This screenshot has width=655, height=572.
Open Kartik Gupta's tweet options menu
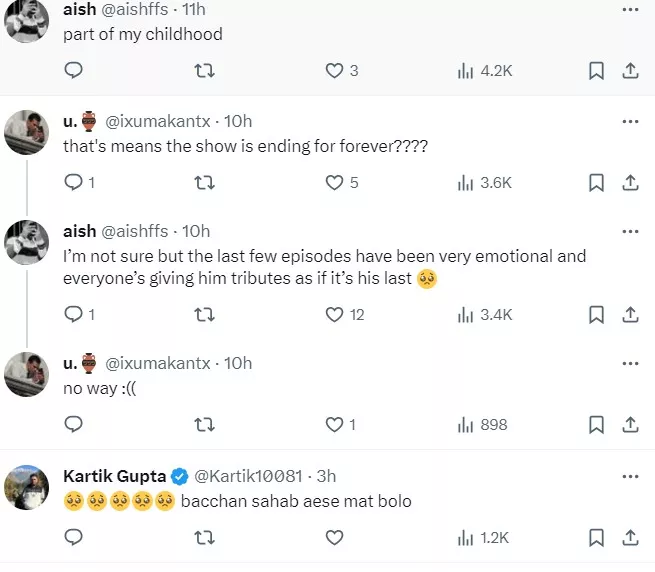coord(630,474)
